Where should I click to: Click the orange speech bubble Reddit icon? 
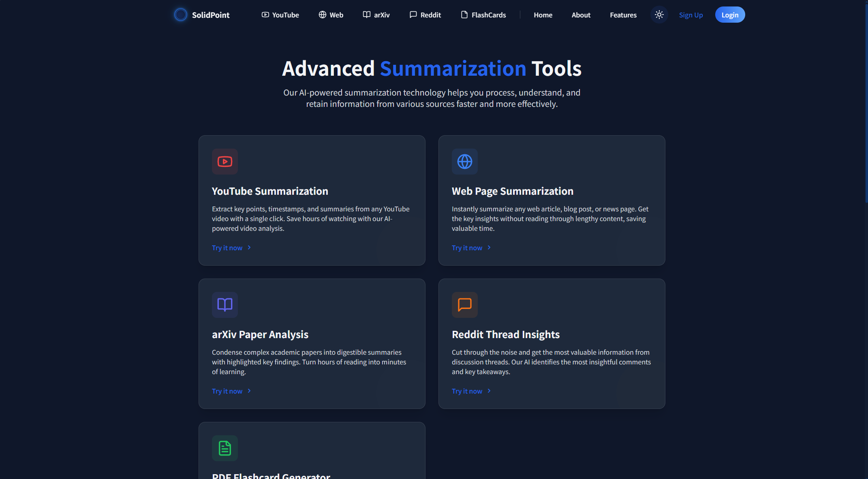click(464, 305)
